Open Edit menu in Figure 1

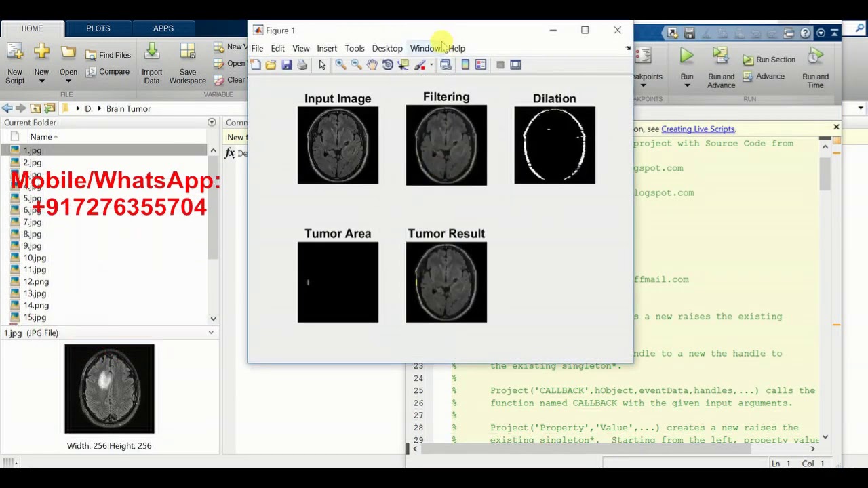click(278, 48)
